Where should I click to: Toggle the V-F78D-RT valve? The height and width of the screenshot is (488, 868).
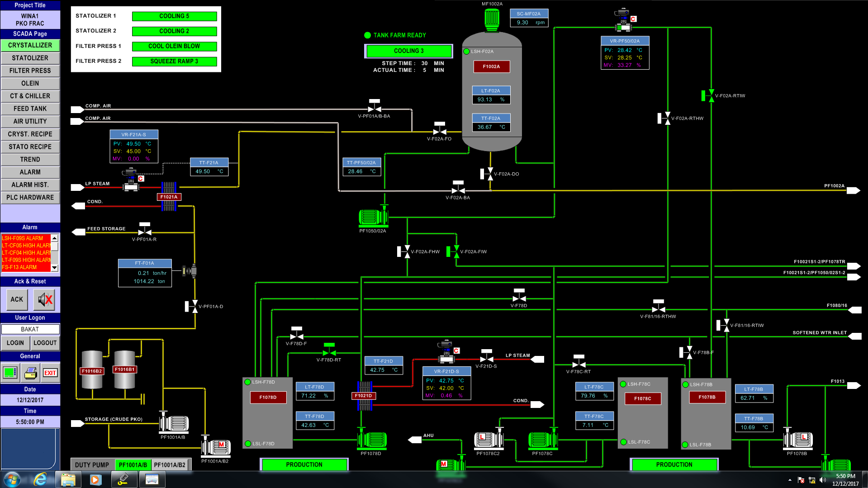[329, 351]
